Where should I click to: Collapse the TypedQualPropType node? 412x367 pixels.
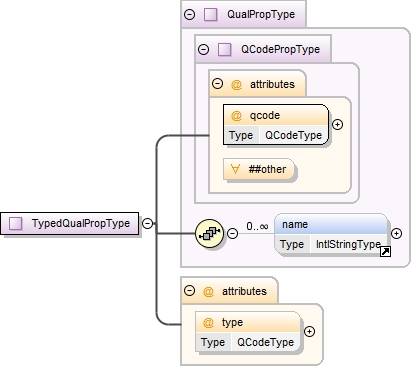[x=147, y=223]
